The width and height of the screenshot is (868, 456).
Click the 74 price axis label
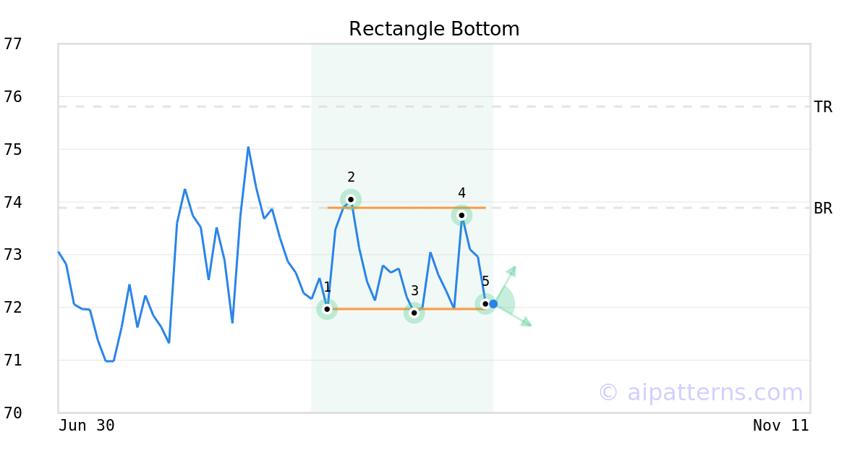(x=13, y=202)
